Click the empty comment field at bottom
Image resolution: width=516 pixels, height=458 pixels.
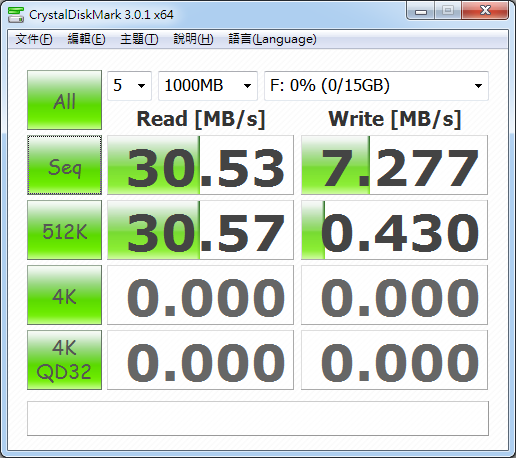[258, 418]
